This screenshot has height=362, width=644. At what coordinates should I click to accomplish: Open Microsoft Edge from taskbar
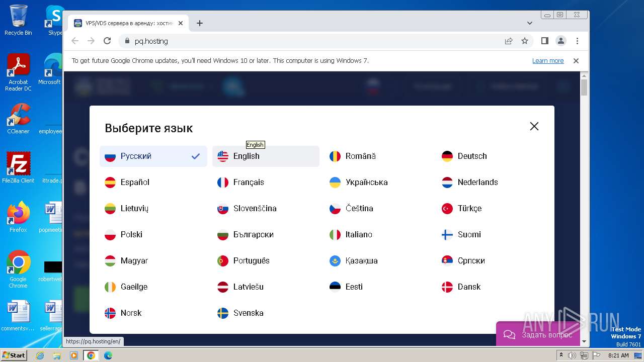point(108,355)
